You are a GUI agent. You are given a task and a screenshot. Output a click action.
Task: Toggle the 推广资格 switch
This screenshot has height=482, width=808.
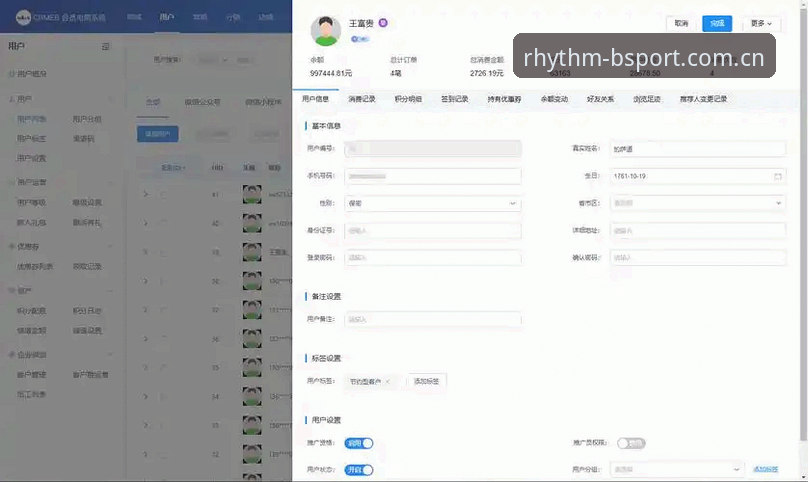click(359, 443)
